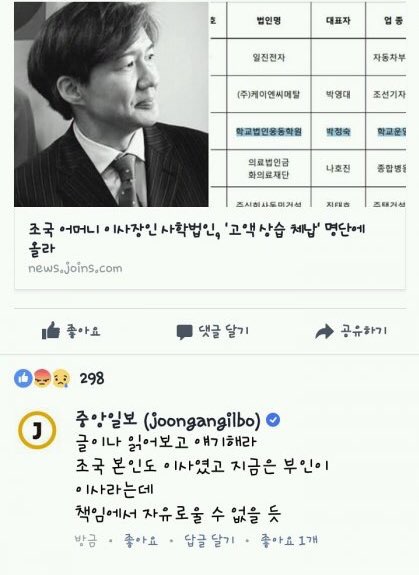
Task: Open the blue like reaction icon
Action: pyautogui.click(x=23, y=378)
